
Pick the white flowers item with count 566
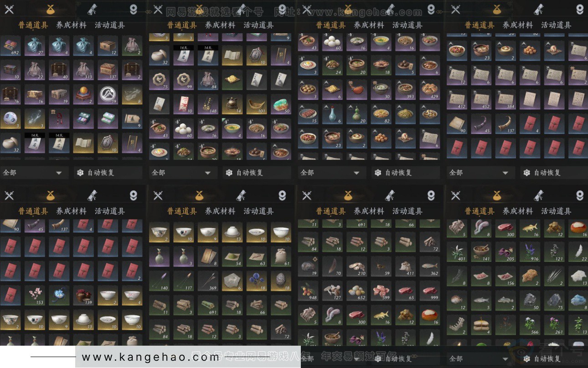click(x=530, y=325)
